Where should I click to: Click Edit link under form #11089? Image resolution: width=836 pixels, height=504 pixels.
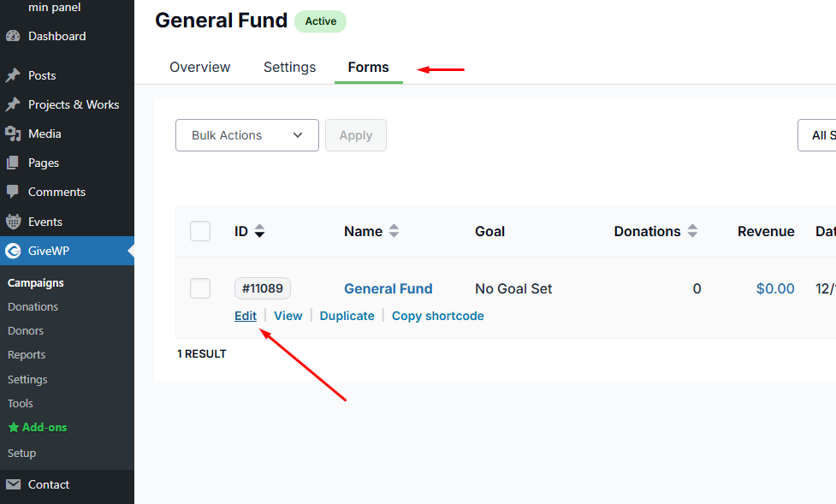[x=246, y=316]
